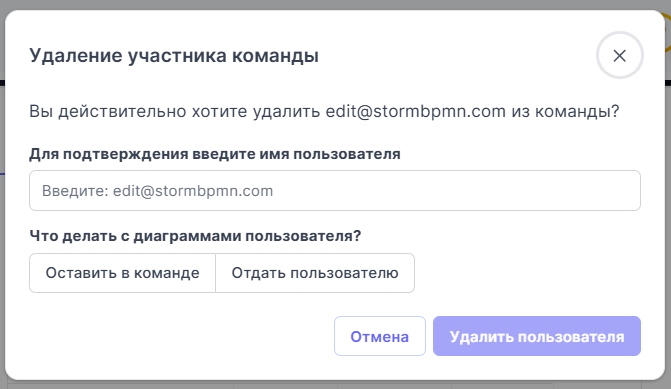
Task: Click the Удалить пользователя button
Action: pyautogui.click(x=537, y=336)
